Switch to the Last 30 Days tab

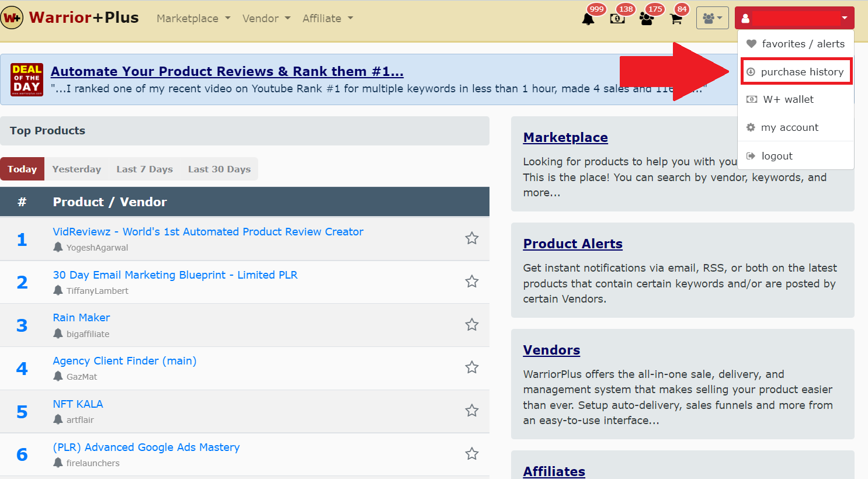(219, 169)
